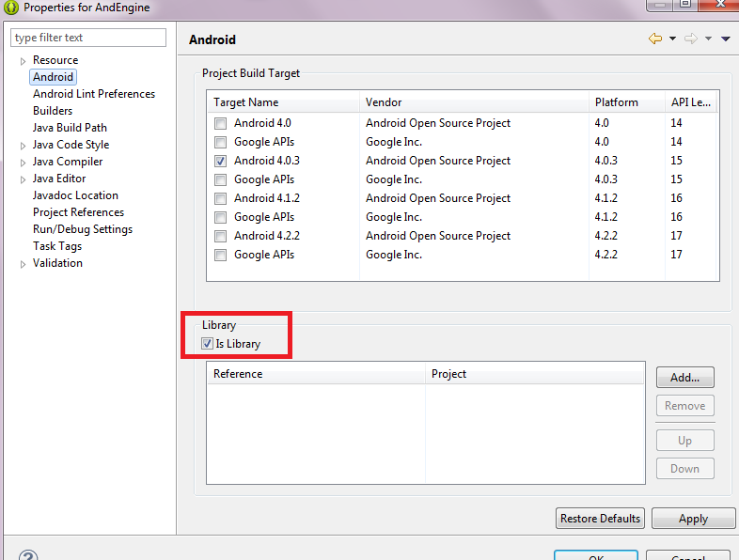Open Task Tags page
The width and height of the screenshot is (739, 560).
pos(57,246)
